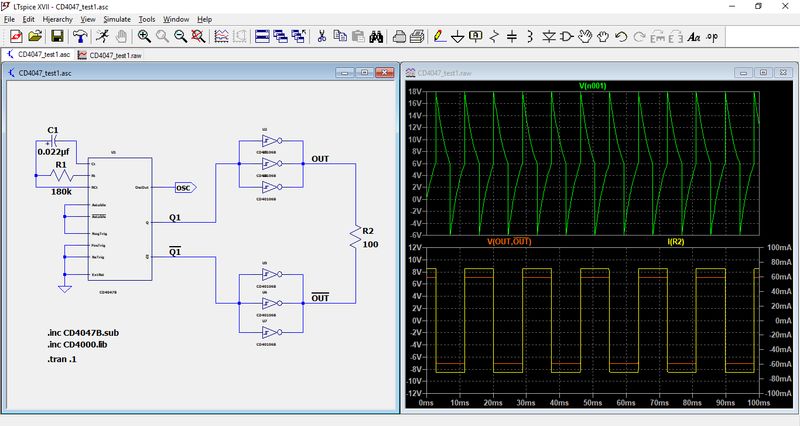Viewport: 800px width, 426px height.
Task: Open the View menu
Action: click(x=88, y=19)
